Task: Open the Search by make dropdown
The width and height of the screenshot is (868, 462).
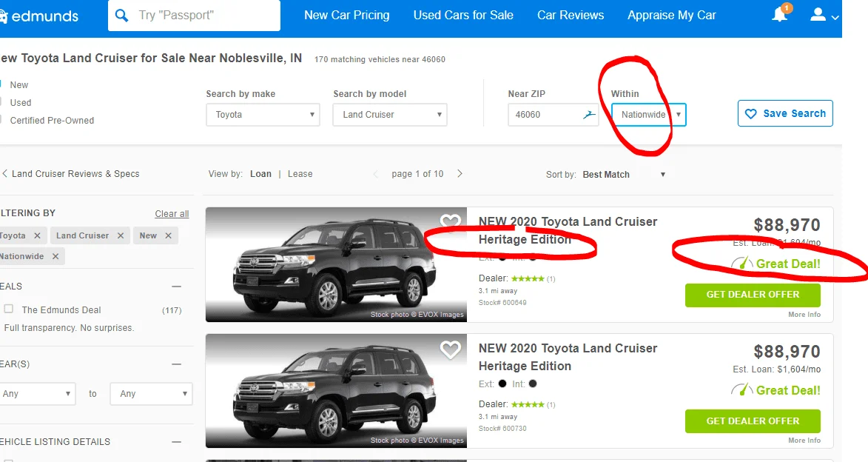Action: click(263, 115)
